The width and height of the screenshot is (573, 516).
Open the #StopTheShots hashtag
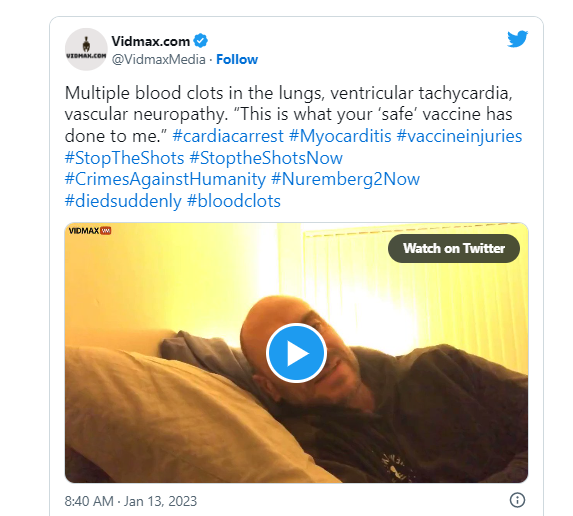point(124,158)
